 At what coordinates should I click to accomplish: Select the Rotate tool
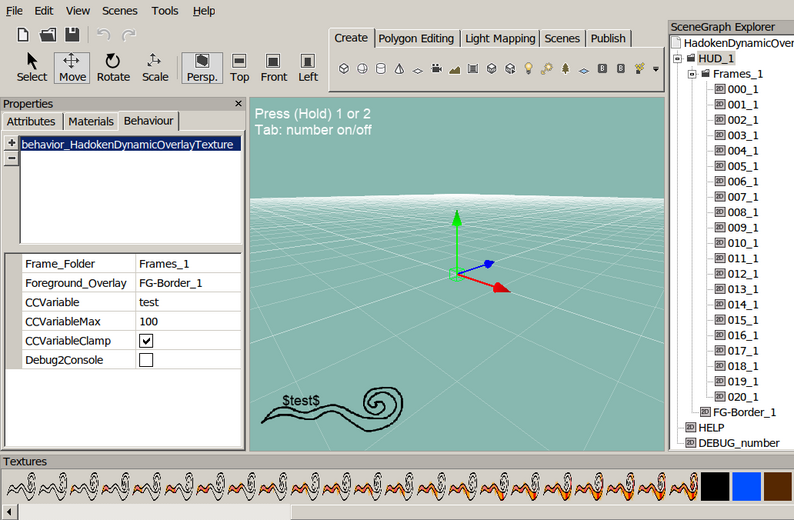point(113,68)
